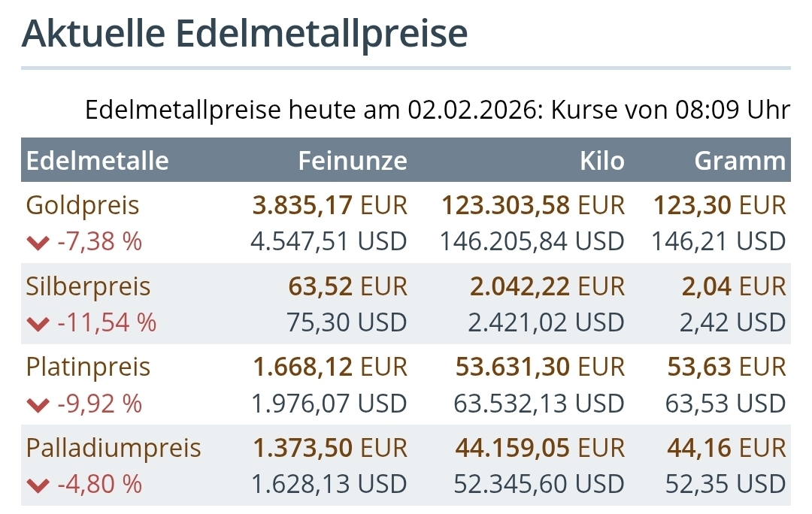Click gold price 3.835,17 EUR per Feinunze
The width and height of the screenshot is (812, 514).
[329, 205]
